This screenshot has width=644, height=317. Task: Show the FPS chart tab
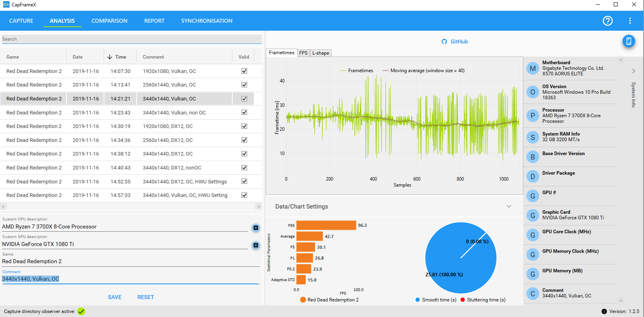click(x=303, y=53)
